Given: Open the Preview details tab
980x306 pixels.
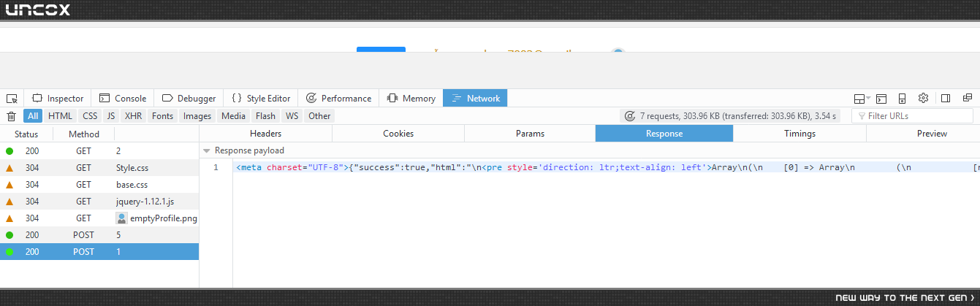Looking at the screenshot, I should (932, 134).
